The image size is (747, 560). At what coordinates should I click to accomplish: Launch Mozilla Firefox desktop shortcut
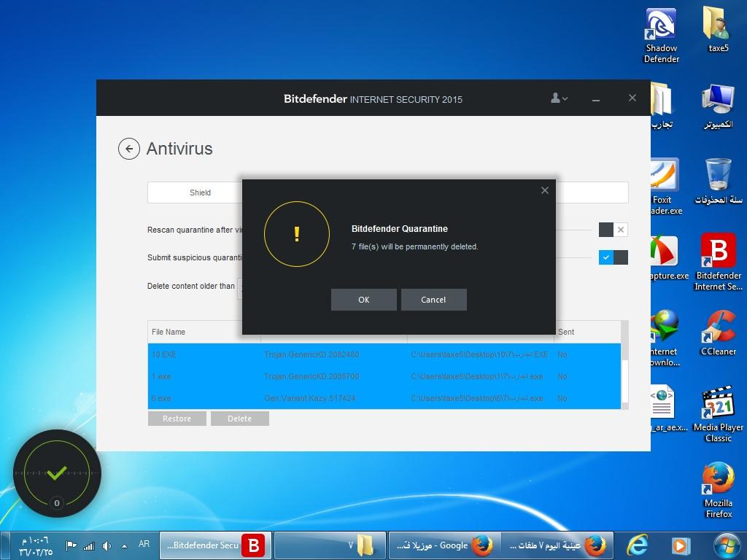[x=718, y=489]
